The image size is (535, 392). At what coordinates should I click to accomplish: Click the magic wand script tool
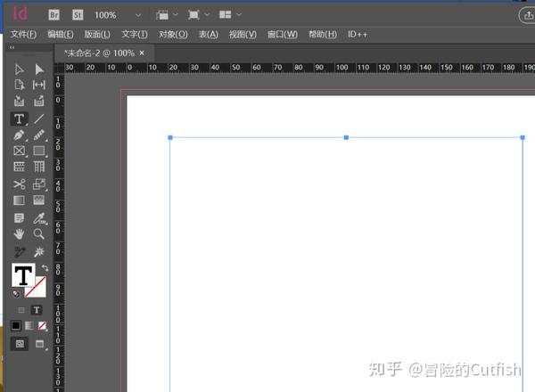coord(39,252)
